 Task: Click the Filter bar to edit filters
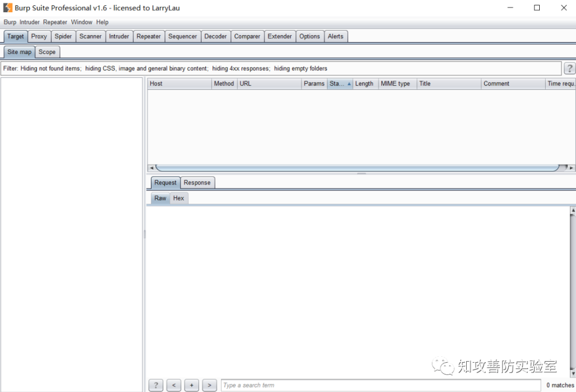pos(281,68)
